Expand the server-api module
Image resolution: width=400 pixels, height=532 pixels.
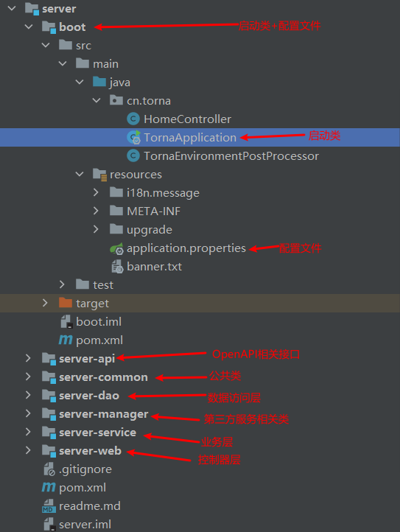(28, 358)
